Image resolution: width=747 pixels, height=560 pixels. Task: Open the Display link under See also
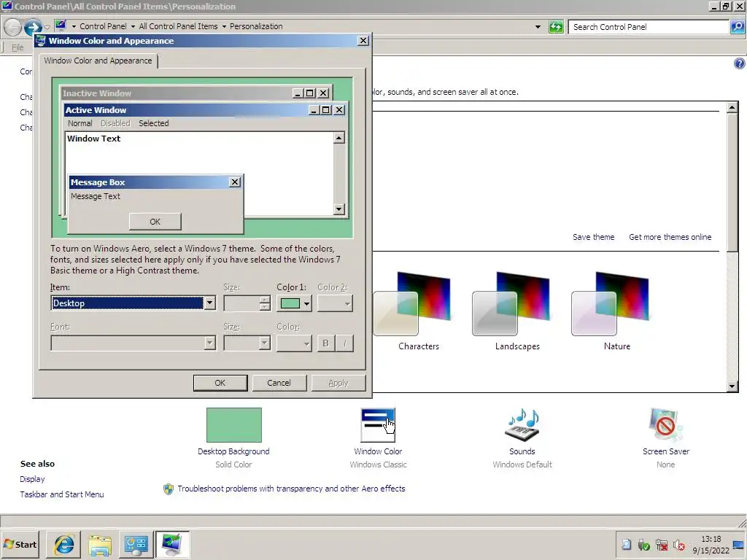[32, 479]
